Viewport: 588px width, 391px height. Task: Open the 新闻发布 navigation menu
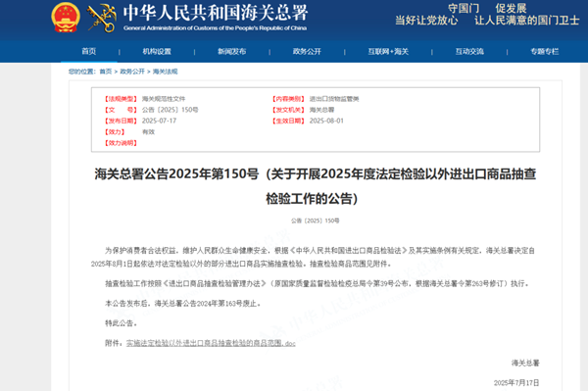pos(231,51)
